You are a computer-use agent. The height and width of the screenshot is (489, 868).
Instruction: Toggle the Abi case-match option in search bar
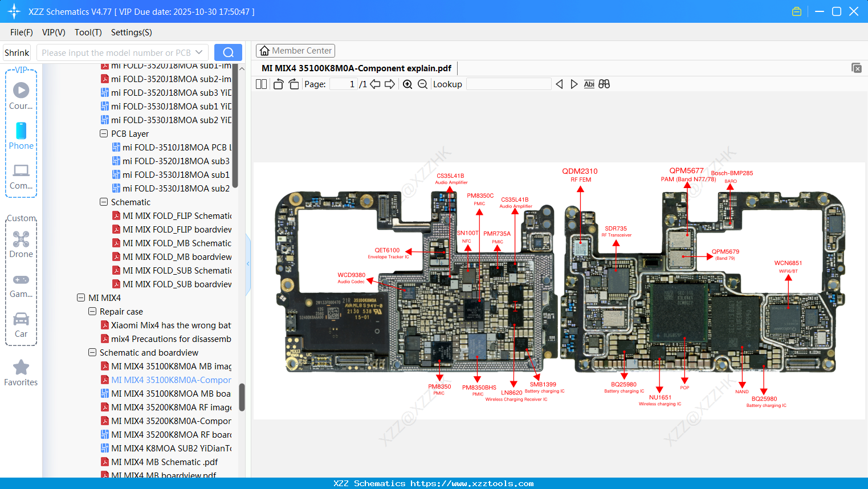point(589,84)
